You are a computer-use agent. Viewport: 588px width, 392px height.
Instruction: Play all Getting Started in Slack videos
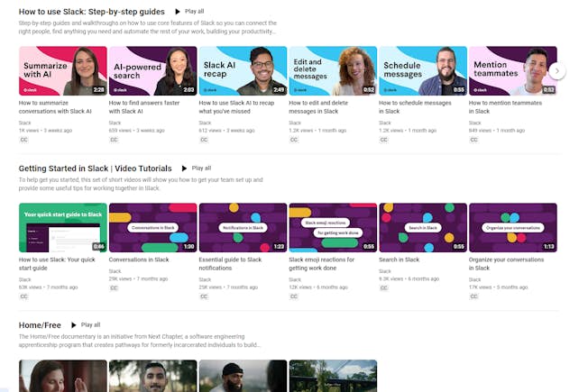(196, 168)
